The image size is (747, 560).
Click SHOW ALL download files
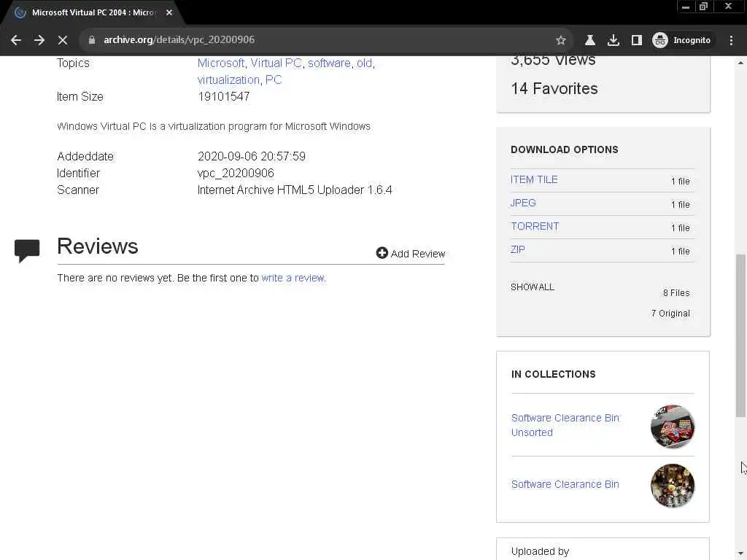(x=532, y=287)
